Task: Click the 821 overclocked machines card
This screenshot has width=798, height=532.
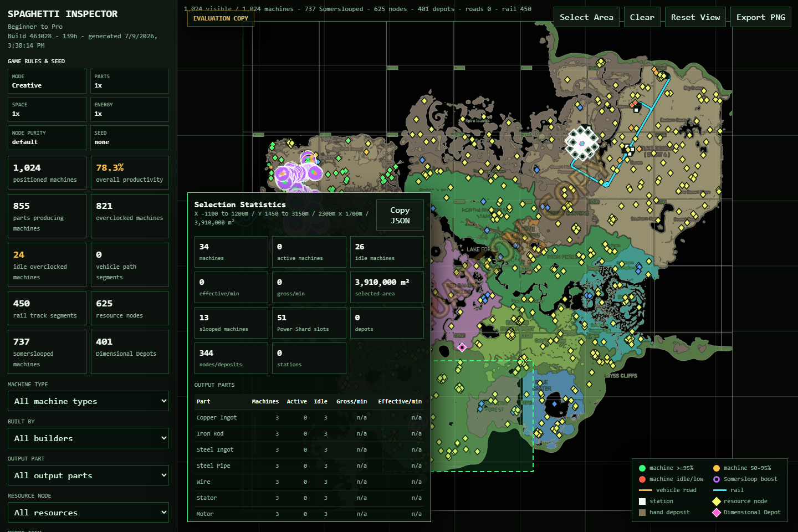Action: (x=130, y=216)
